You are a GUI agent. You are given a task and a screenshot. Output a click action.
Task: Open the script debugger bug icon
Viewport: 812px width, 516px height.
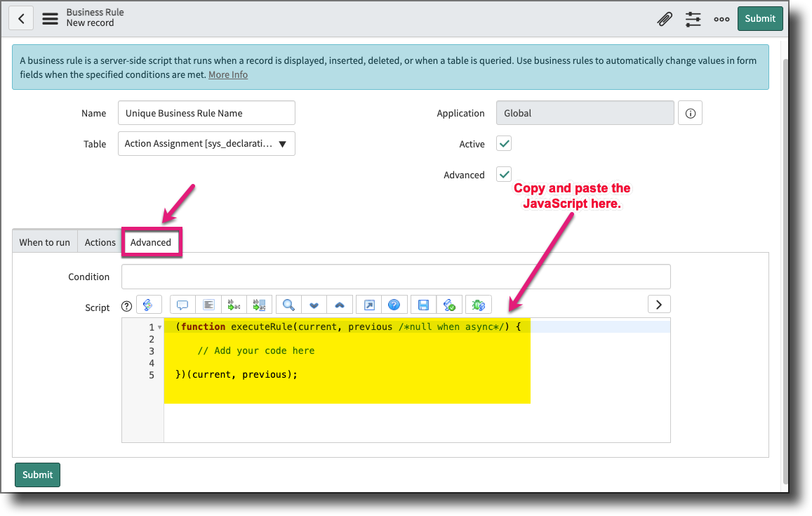coord(478,304)
